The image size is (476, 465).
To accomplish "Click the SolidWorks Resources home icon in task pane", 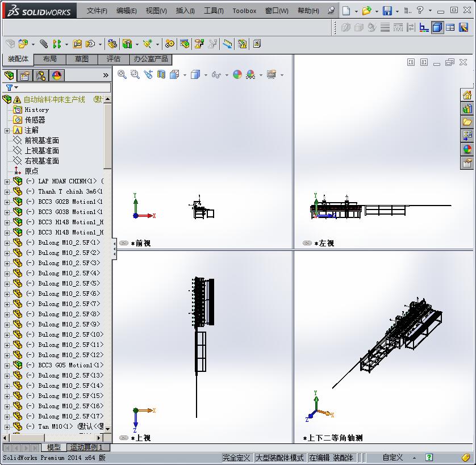I will pyautogui.click(x=467, y=95).
